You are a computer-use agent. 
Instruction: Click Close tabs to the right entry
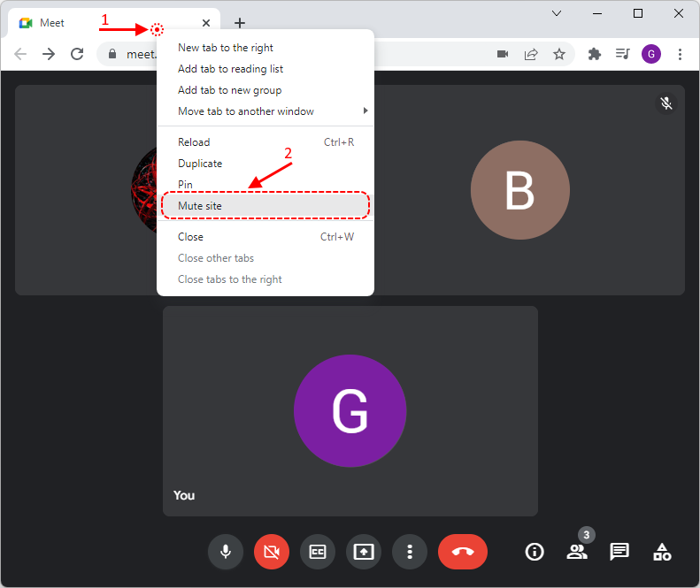[265, 279]
